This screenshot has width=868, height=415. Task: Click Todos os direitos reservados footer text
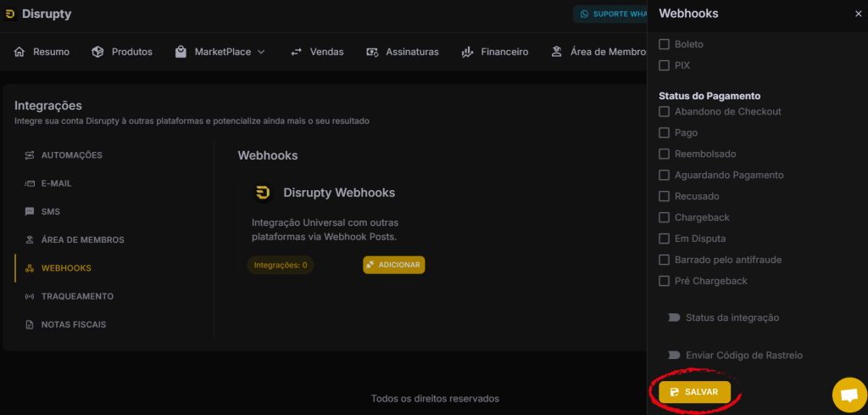(435, 398)
